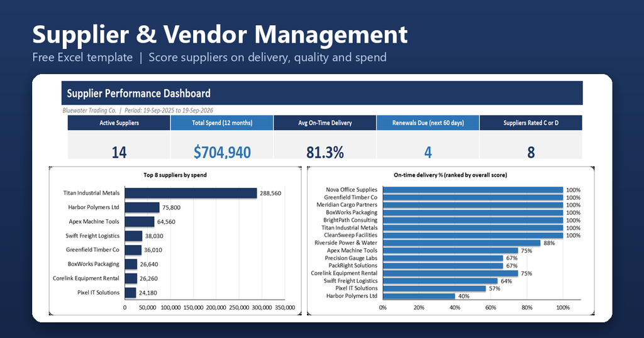This screenshot has width=644, height=338.
Task: Click the 64% delivery data label
Action: tap(506, 281)
